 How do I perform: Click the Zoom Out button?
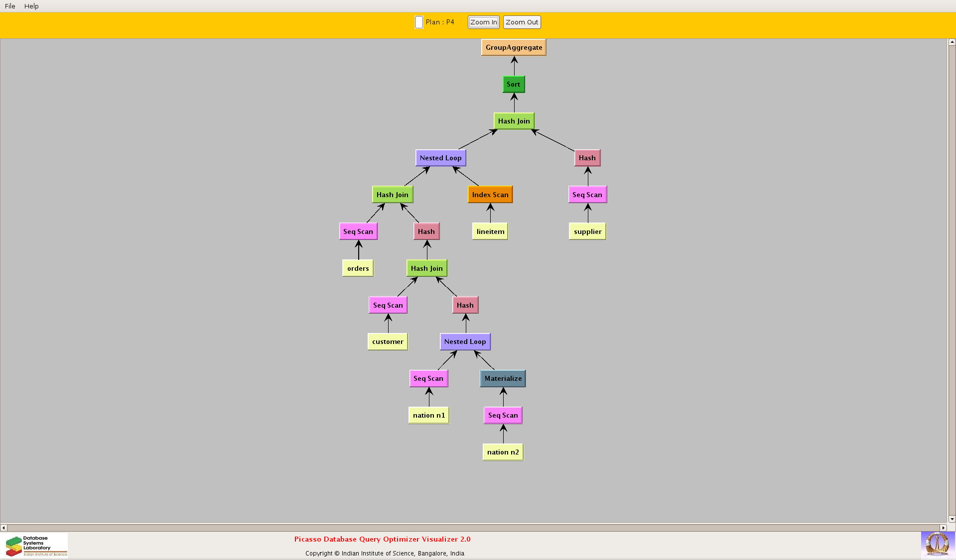(x=522, y=22)
